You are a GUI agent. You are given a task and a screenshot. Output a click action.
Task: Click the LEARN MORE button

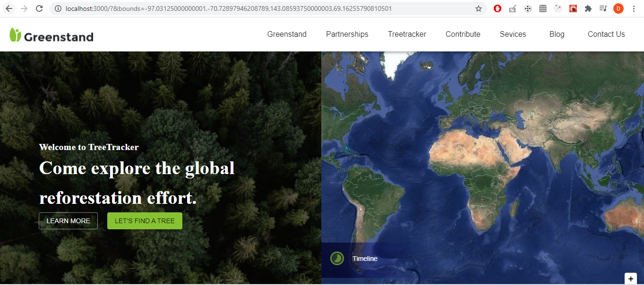coord(68,220)
